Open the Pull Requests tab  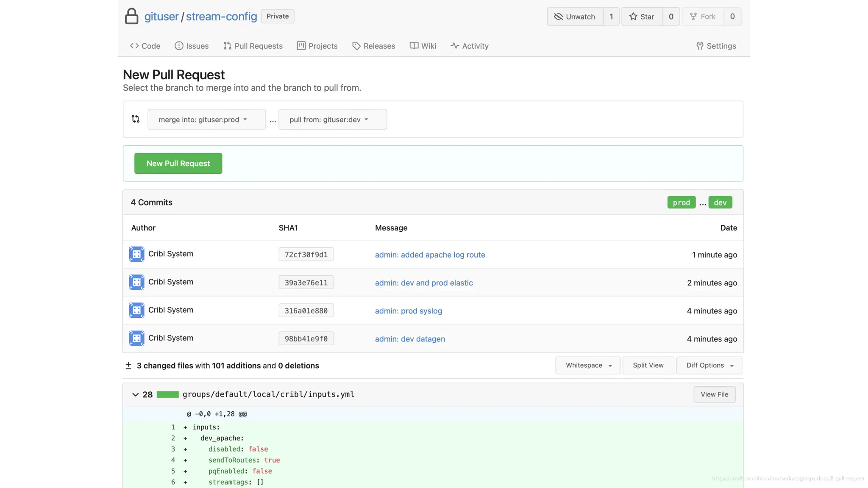[x=253, y=46]
